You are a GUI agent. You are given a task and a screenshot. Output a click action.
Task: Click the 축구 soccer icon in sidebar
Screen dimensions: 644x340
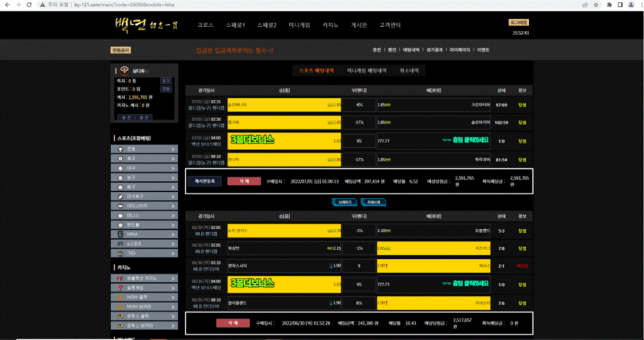pyautogui.click(x=120, y=157)
